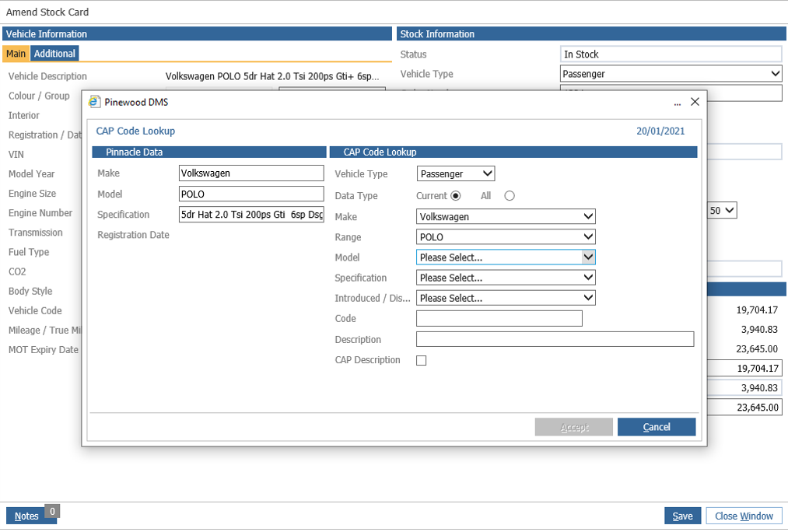Screen dimensions: 788x532
Task: Select the All data type radio button
Action: pyautogui.click(x=510, y=196)
